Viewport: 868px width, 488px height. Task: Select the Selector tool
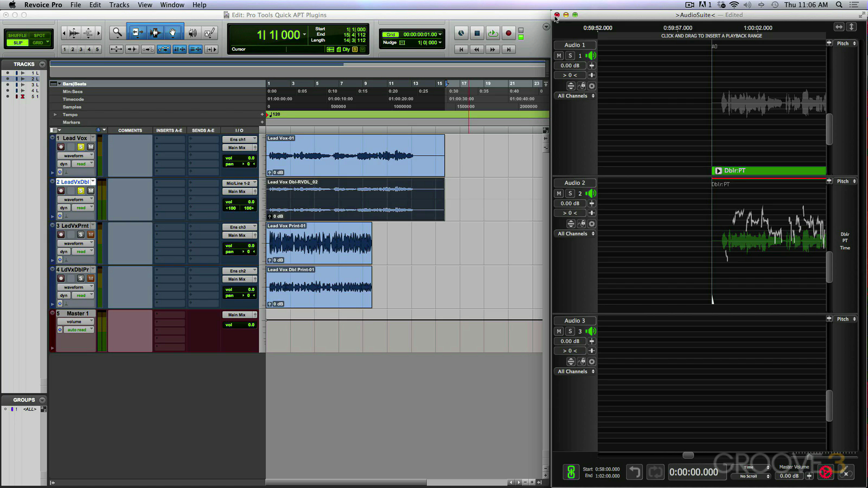pyautogui.click(x=155, y=33)
